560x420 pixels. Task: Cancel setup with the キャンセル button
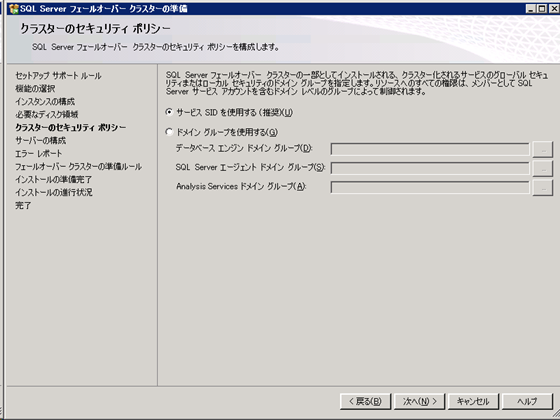point(473,401)
